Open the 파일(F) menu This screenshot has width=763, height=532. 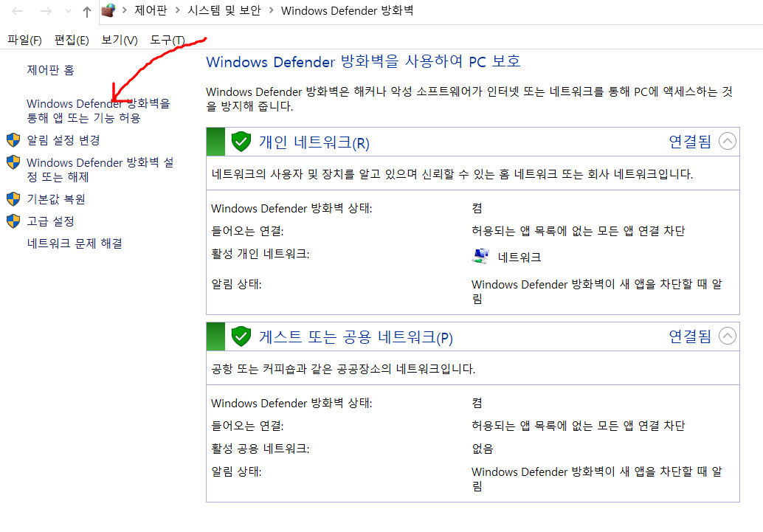(x=25, y=40)
